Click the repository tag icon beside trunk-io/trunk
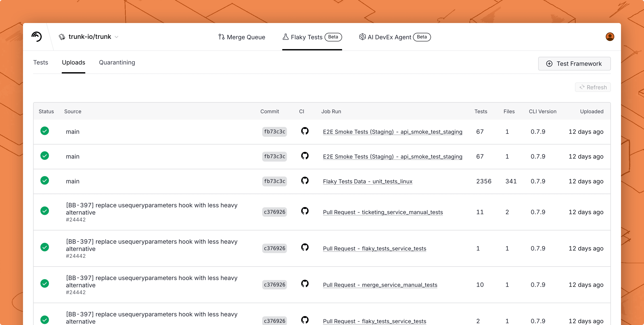This screenshot has height=325, width=644. (62, 37)
